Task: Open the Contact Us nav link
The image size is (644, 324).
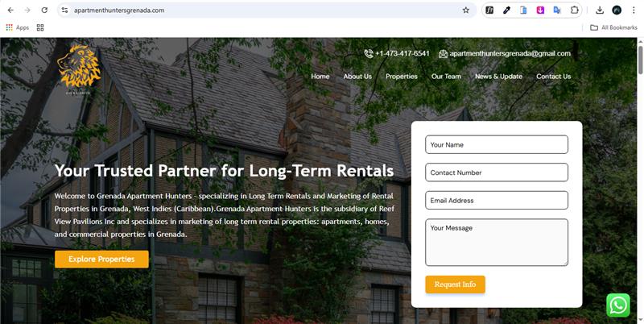Action: coord(553,77)
